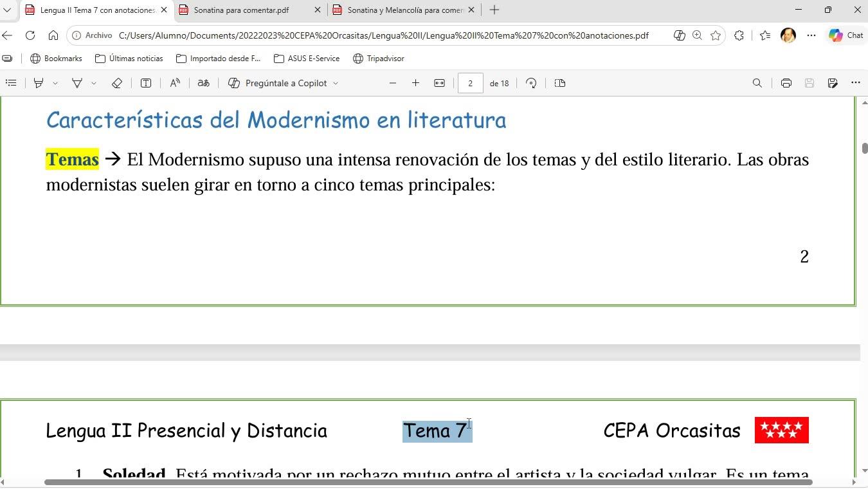Select the highlight pen tool
This screenshot has height=489, width=868.
tap(39, 83)
